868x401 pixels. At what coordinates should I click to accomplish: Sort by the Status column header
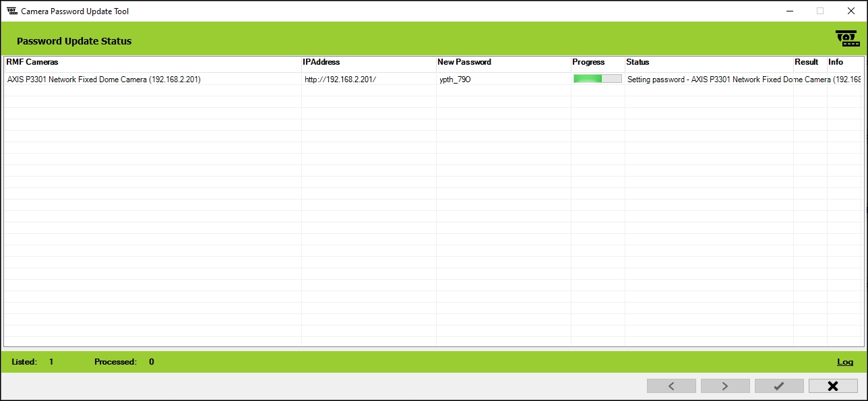tap(638, 62)
